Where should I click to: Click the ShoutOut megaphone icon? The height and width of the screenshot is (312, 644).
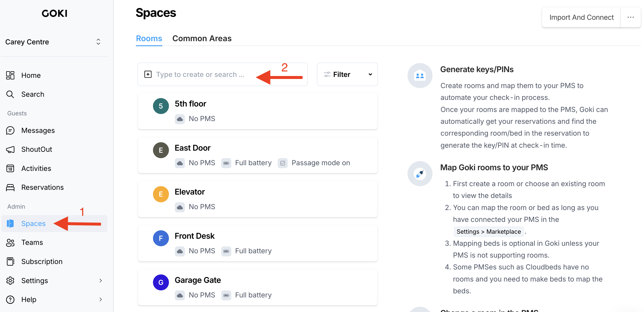pos(10,150)
